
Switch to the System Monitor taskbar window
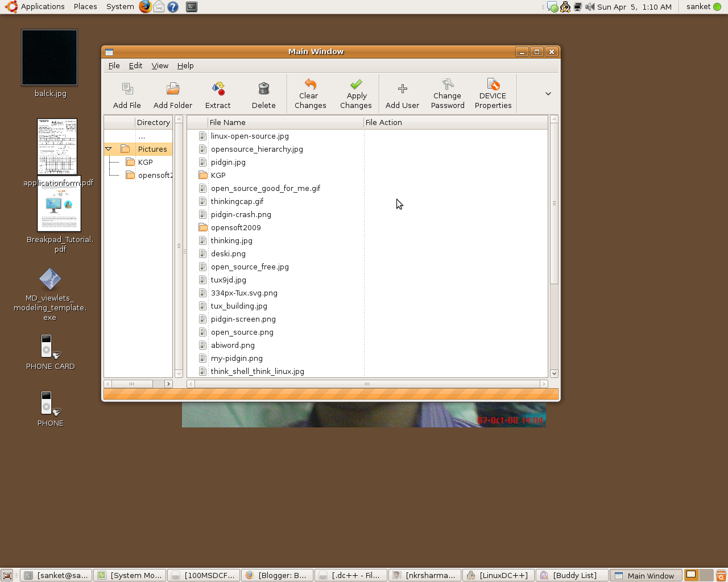(x=130, y=576)
